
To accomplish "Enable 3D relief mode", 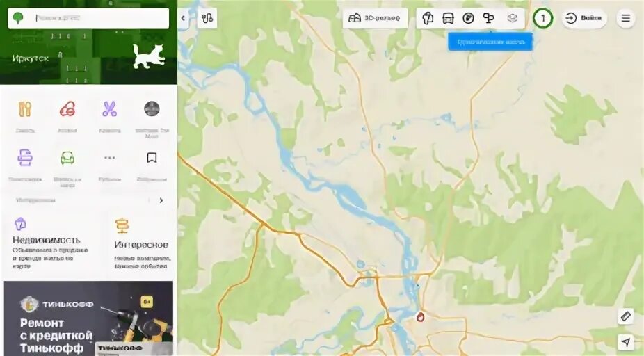I will tap(375, 18).
